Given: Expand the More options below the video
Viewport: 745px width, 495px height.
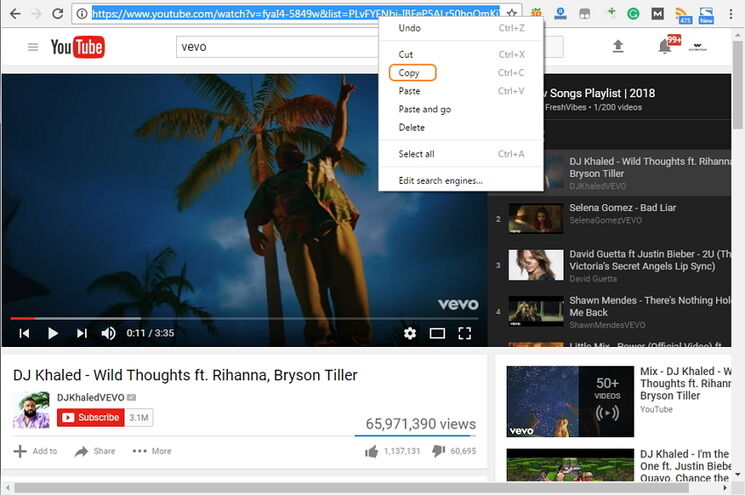Looking at the screenshot, I should point(152,451).
